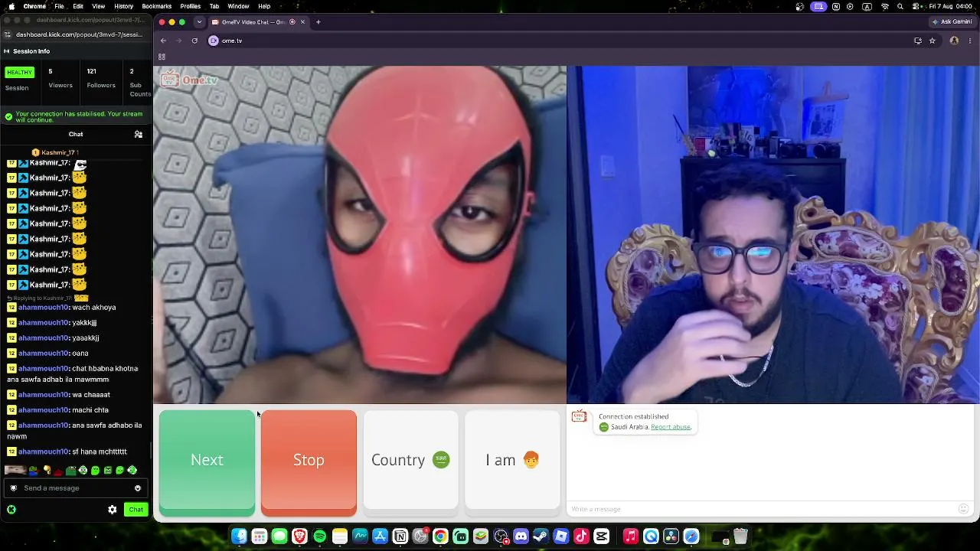
Task: Click the OBS Studio Dock icon
Action: click(x=501, y=536)
